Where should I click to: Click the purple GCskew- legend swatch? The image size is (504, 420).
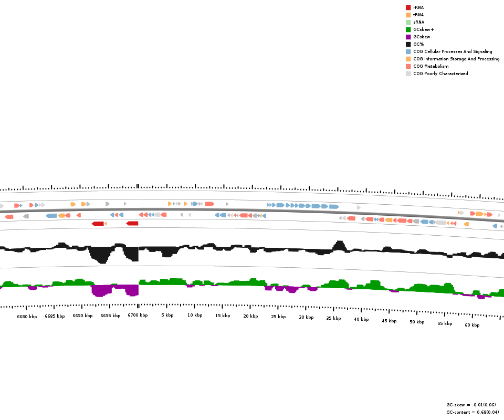[408, 37]
